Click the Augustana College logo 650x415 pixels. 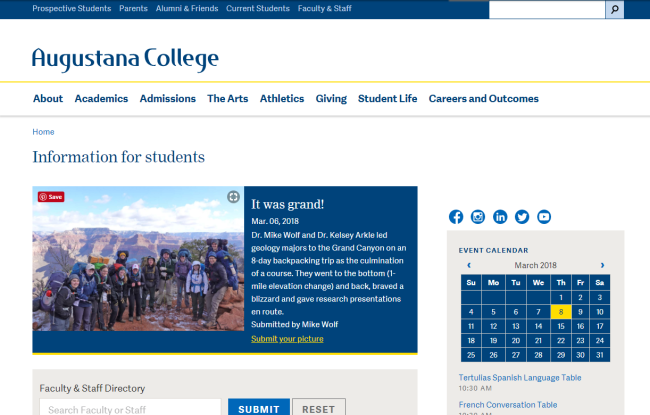tap(125, 59)
